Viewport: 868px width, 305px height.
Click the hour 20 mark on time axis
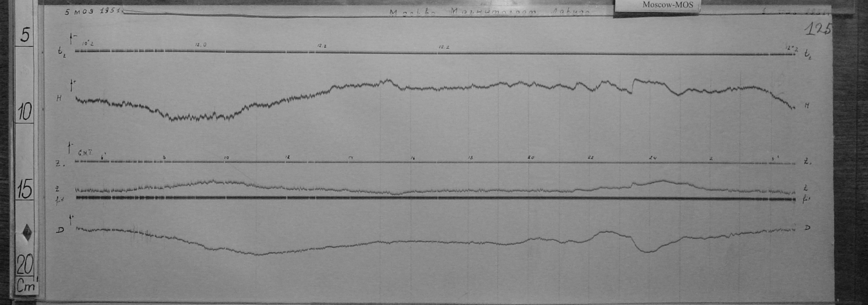click(x=531, y=158)
